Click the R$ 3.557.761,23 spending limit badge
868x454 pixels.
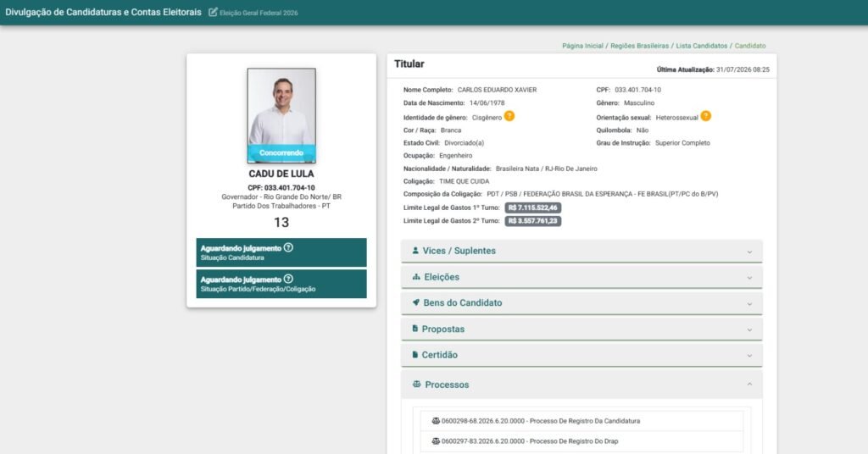(x=533, y=221)
